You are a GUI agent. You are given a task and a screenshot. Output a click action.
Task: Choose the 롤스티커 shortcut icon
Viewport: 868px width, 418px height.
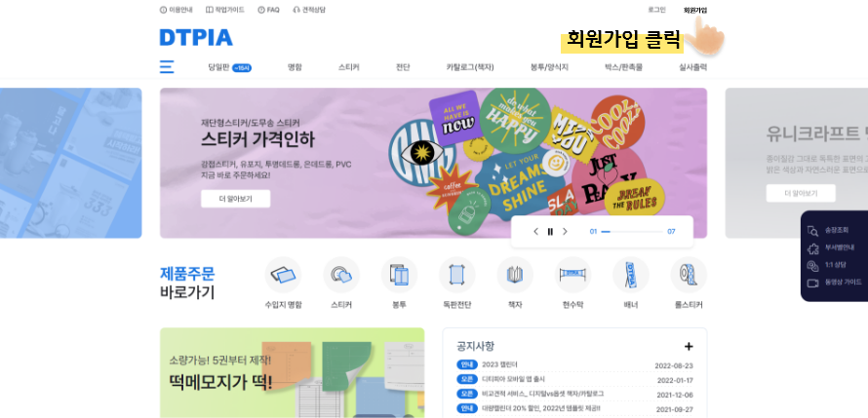(x=689, y=275)
